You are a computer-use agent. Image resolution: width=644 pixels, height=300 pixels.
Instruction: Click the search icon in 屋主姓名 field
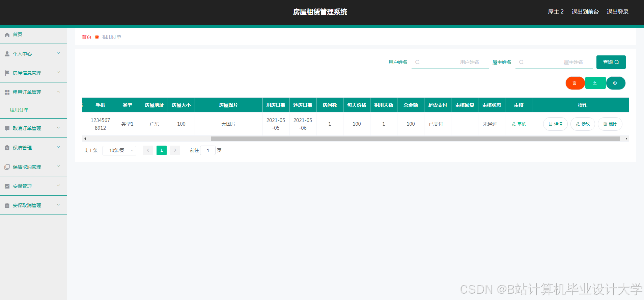pyautogui.click(x=521, y=62)
